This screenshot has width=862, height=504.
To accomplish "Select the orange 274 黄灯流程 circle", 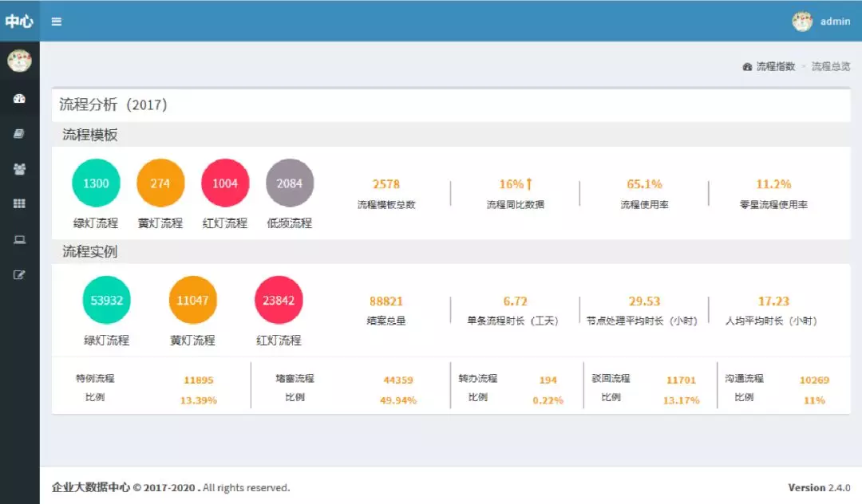I will (x=160, y=183).
